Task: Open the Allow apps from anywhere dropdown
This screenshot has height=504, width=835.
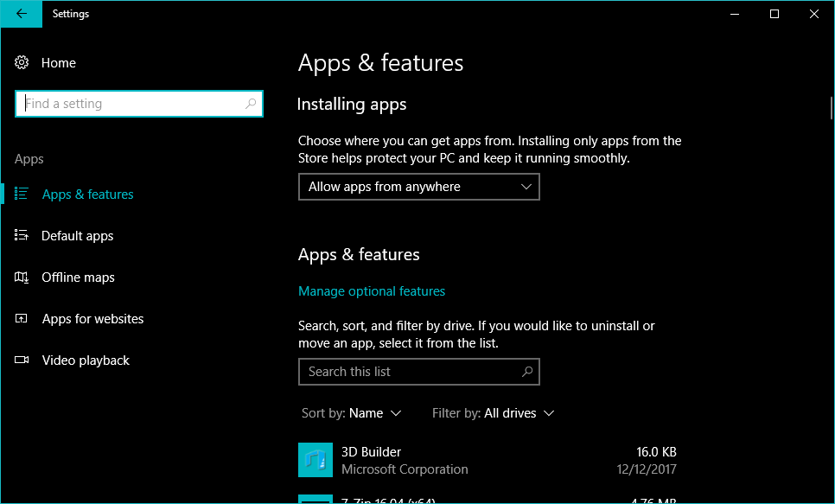Action: tap(418, 187)
